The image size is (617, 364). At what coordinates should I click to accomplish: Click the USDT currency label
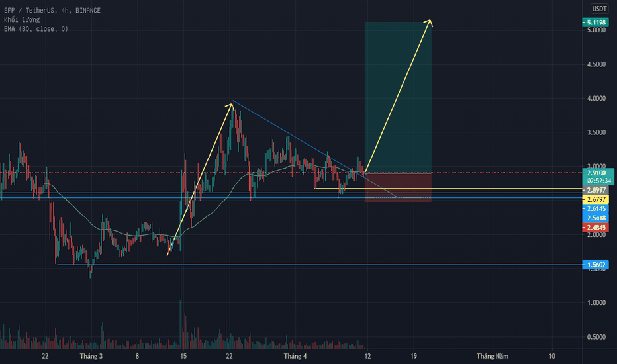tap(599, 8)
